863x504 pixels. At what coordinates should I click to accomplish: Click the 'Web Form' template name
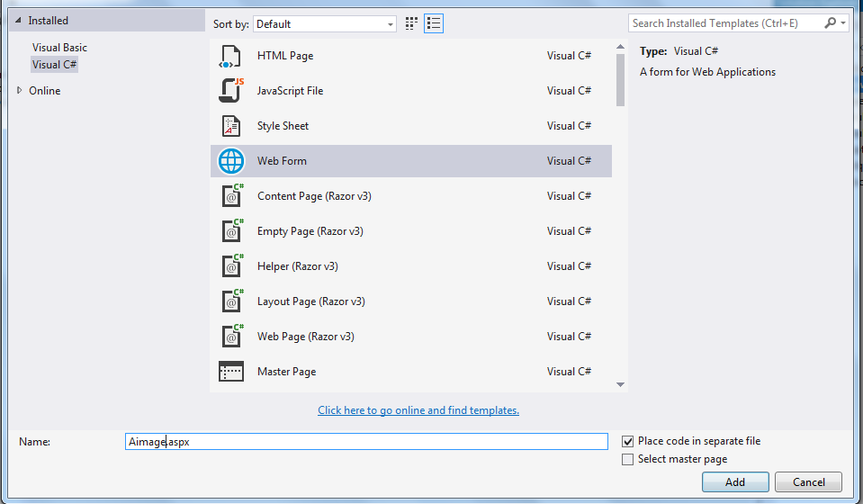click(282, 161)
